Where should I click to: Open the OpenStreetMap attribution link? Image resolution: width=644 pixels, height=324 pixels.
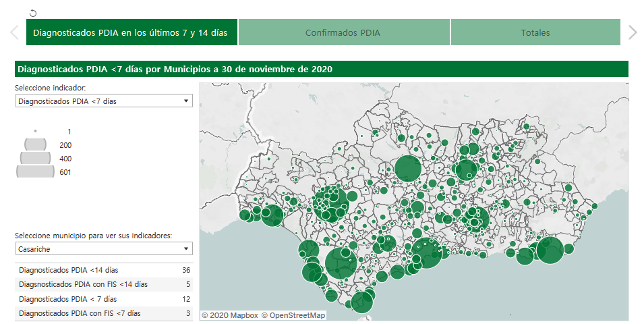[x=293, y=315]
